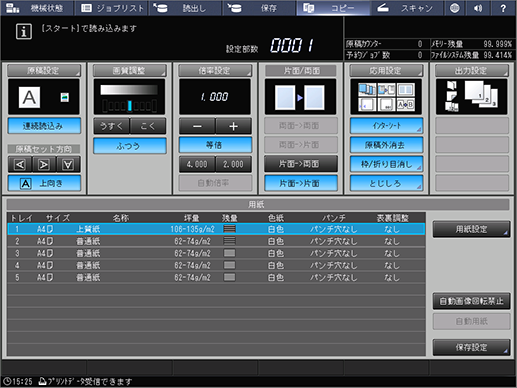Click tray 5 remaining paper level icon
Viewport: 517px width, 388px height.
pyautogui.click(x=230, y=277)
